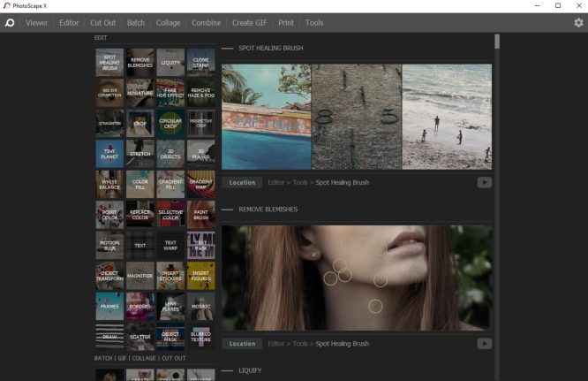Open the Stretch tile

[x=139, y=154]
